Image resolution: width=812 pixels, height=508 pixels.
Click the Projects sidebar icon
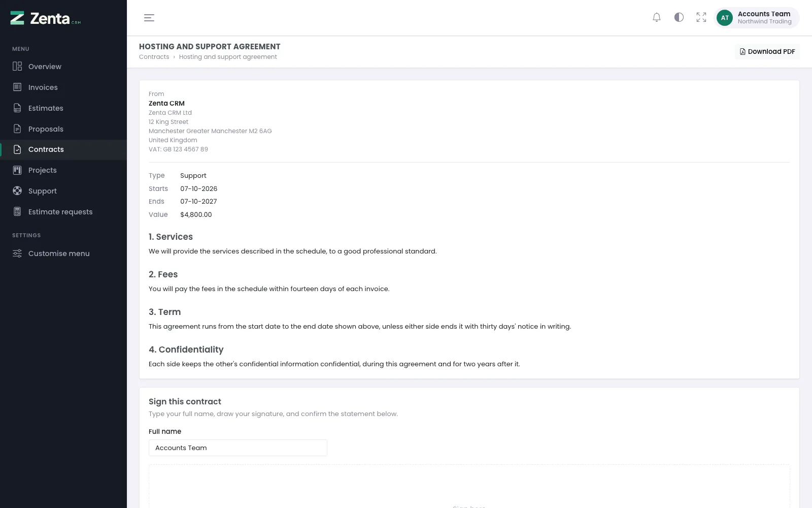(17, 170)
